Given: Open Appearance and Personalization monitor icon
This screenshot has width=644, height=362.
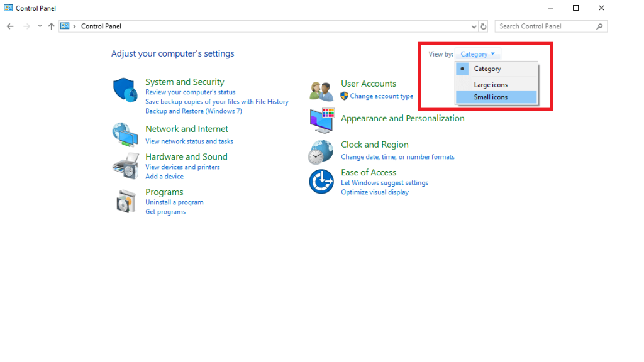Looking at the screenshot, I should 323,121.
